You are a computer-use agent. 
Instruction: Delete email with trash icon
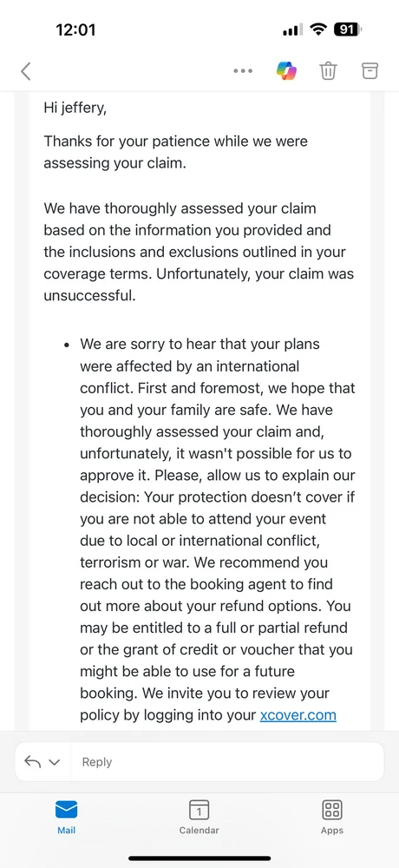pyautogui.click(x=328, y=71)
